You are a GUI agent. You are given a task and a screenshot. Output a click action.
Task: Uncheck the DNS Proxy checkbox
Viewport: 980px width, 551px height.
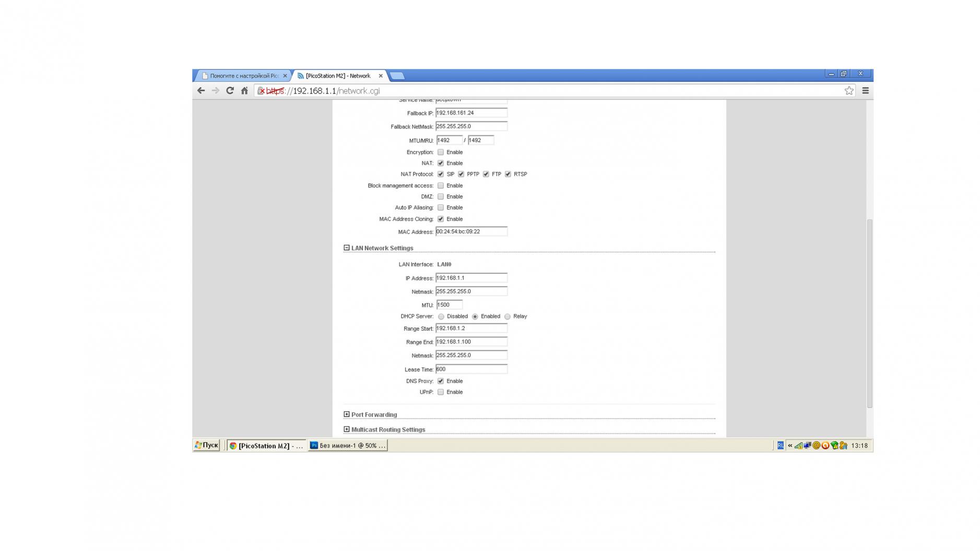(x=441, y=381)
